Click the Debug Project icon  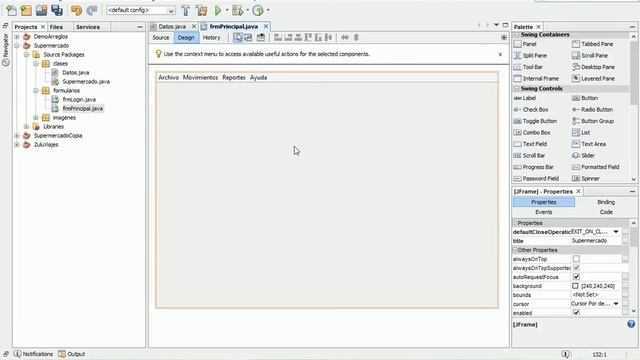point(237,10)
